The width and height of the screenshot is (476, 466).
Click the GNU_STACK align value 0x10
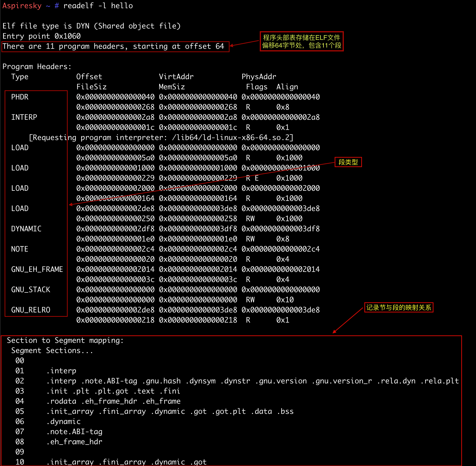285,300
